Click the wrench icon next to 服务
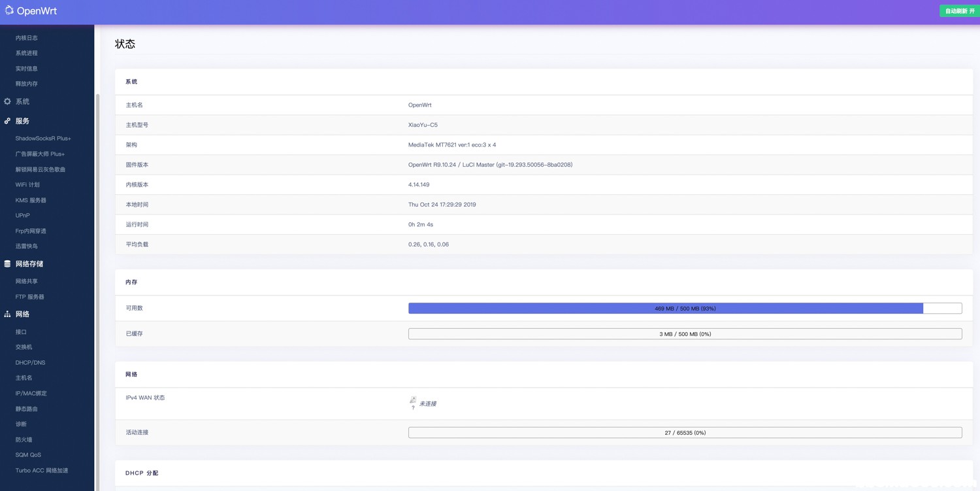The width and height of the screenshot is (980, 491). (x=7, y=121)
